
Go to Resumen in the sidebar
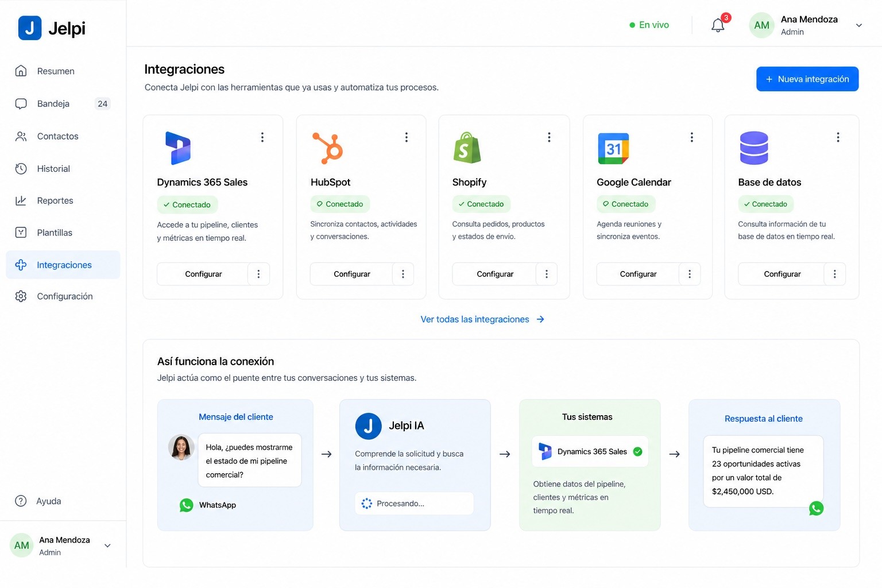(63, 71)
